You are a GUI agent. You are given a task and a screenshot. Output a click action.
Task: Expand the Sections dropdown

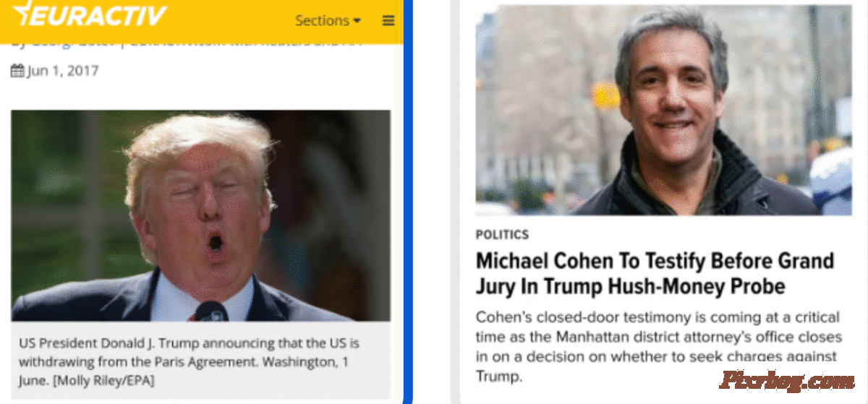coord(328,20)
